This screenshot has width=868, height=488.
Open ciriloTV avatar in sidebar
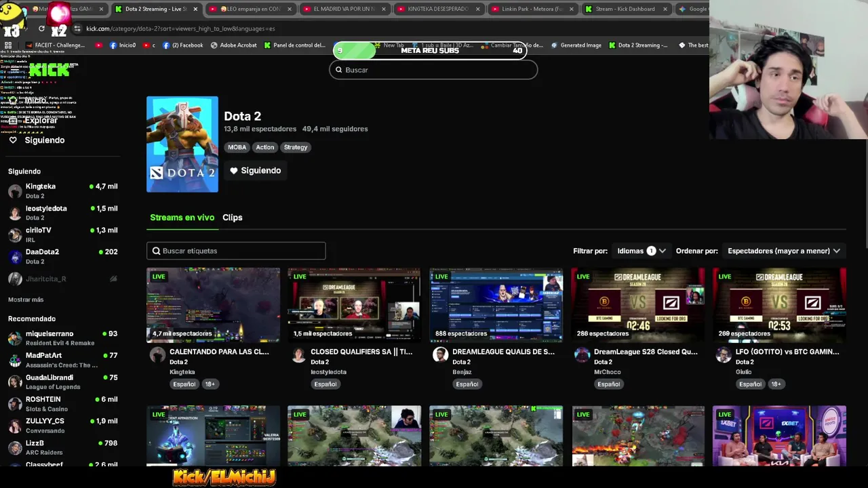pyautogui.click(x=15, y=235)
